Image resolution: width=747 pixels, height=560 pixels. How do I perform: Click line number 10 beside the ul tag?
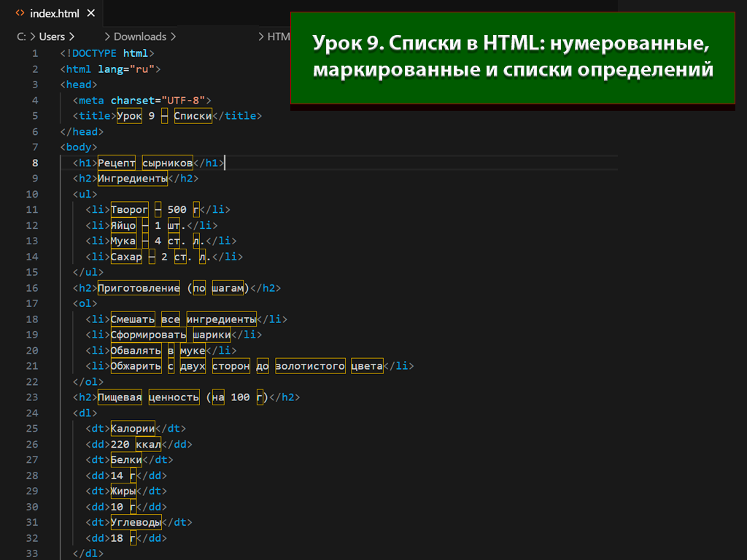coord(32,194)
